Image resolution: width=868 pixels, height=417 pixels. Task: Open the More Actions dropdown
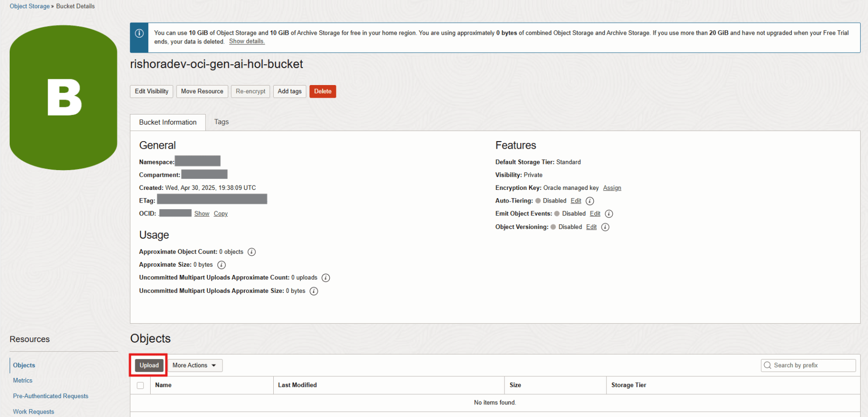click(x=195, y=365)
